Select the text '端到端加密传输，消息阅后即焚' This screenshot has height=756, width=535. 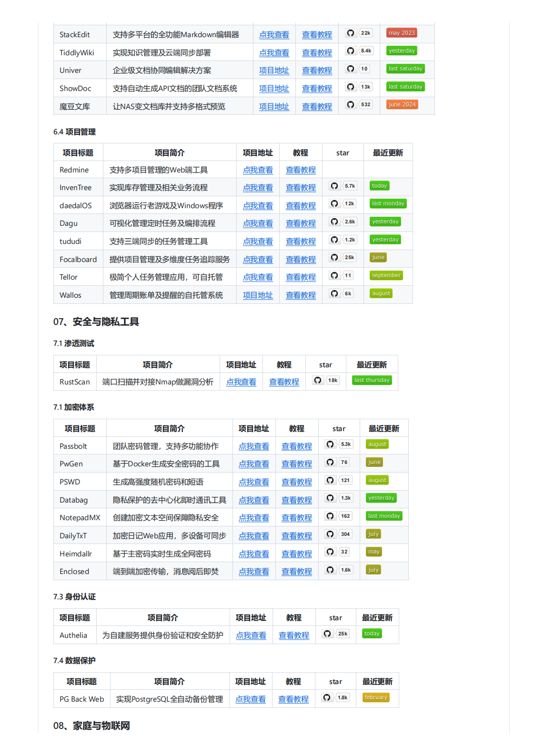[x=166, y=572]
